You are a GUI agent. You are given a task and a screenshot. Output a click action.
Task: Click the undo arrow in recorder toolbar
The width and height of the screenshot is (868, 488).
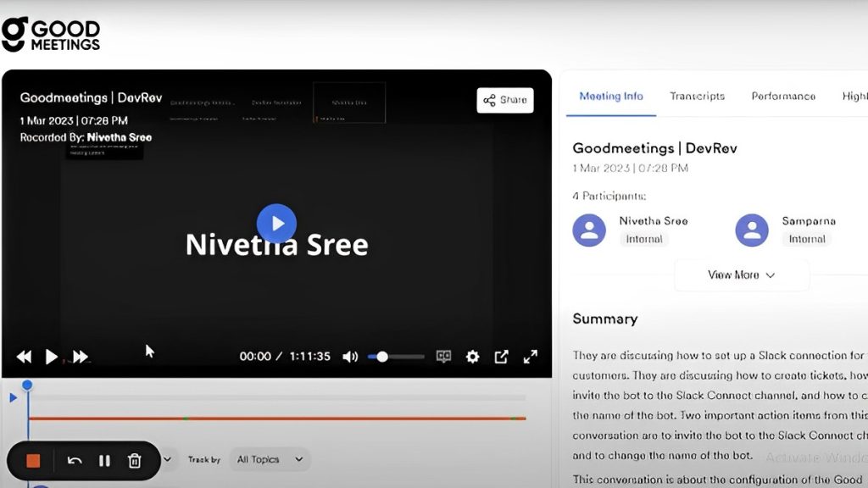pyautogui.click(x=75, y=461)
